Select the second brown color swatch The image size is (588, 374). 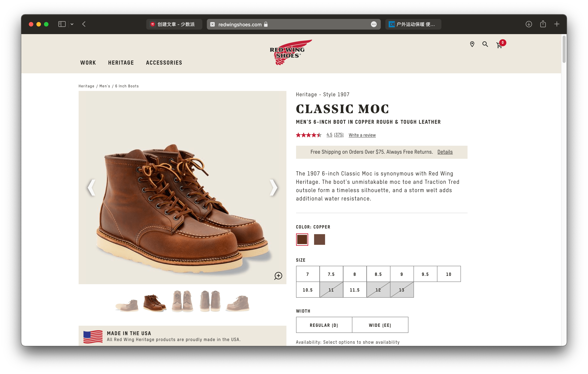click(x=319, y=239)
